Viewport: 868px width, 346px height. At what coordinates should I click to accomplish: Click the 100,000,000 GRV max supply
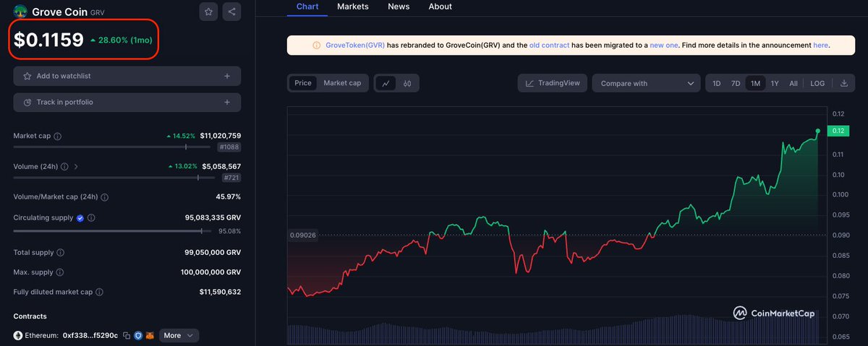point(210,272)
